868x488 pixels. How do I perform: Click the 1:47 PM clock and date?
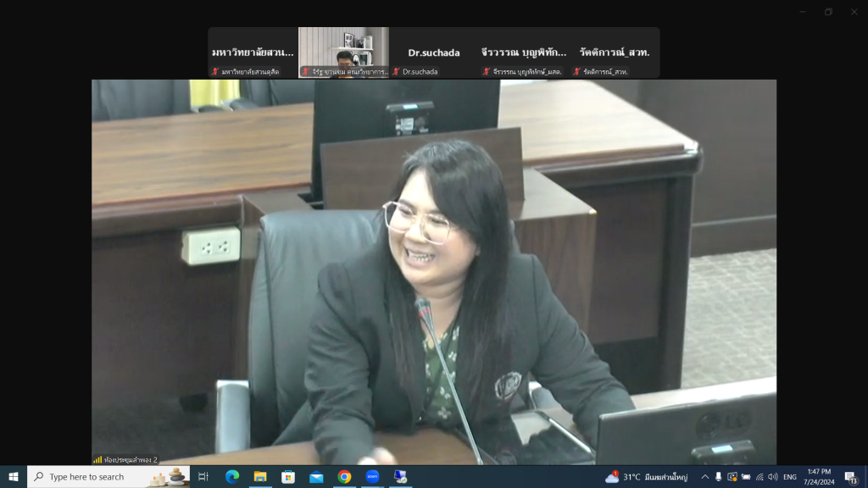click(x=819, y=477)
